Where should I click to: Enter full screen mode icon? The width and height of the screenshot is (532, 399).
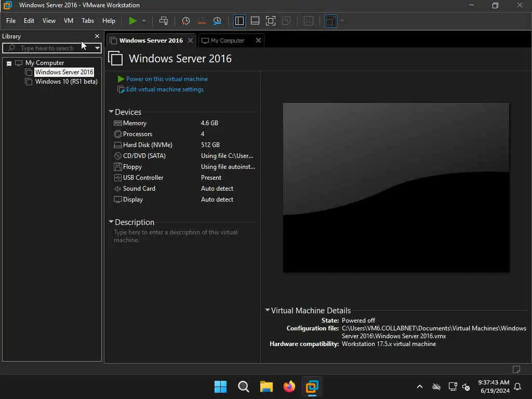[270, 21]
